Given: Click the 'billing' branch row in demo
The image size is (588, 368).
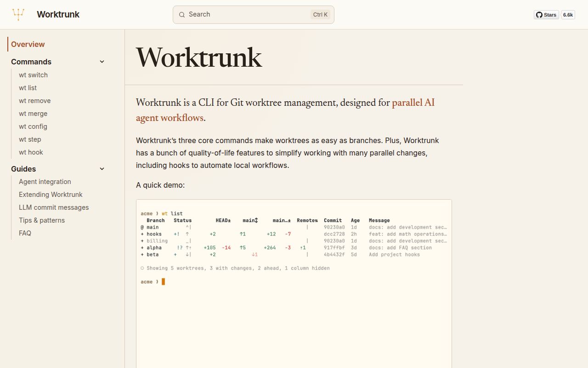Looking at the screenshot, I should point(294,241).
